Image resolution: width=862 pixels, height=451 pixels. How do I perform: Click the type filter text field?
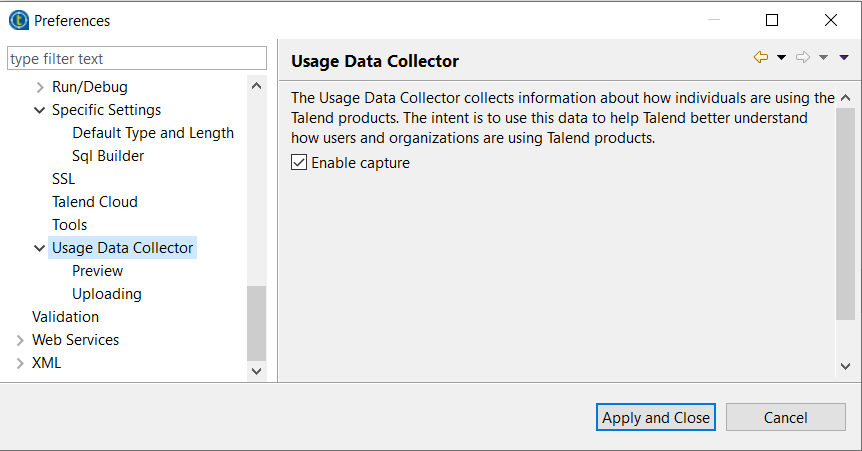[137, 59]
